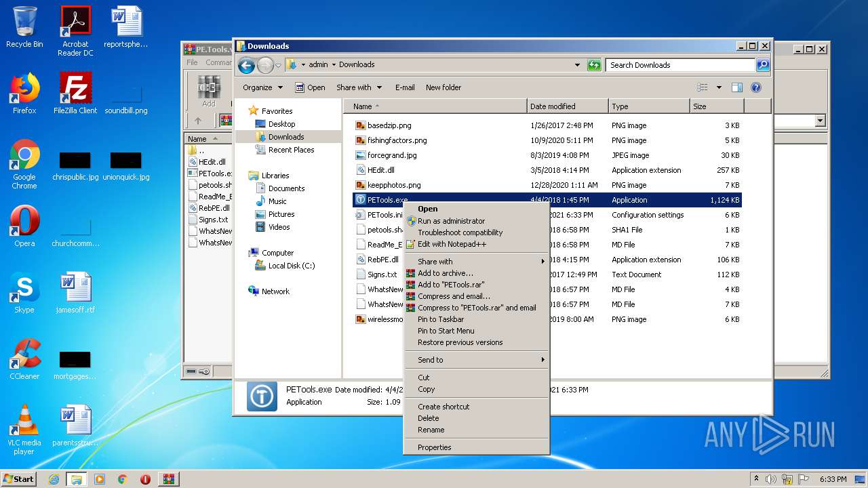The image size is (868, 488).
Task: Click the volume icon in system tray
Action: coord(771,479)
